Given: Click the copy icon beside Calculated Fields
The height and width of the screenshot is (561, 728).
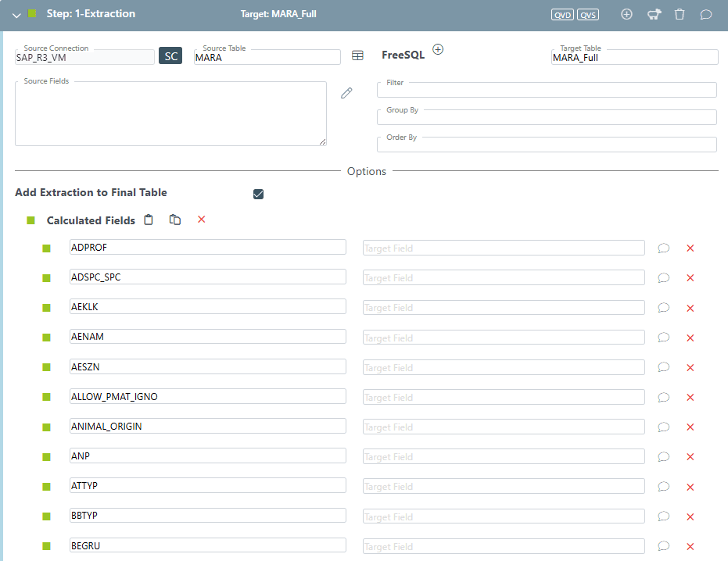Looking at the screenshot, I should pyautogui.click(x=175, y=220).
